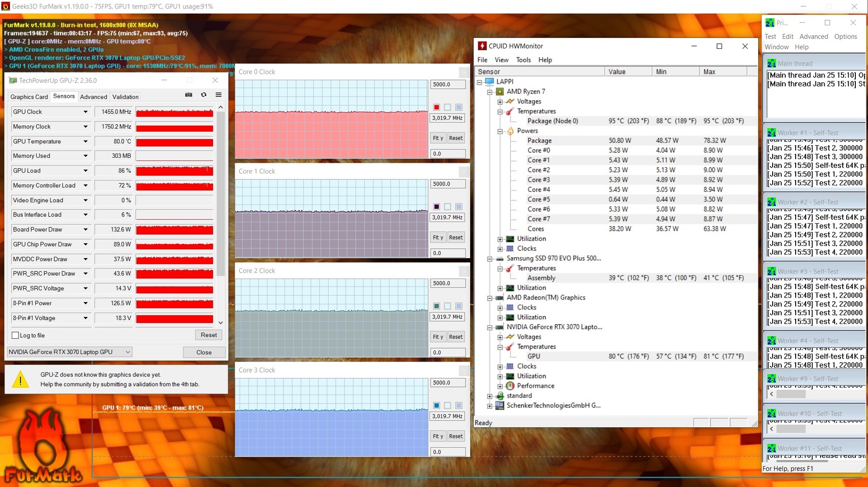
Task: Switch to the Advanced tab in GPU-Z
Action: pyautogui.click(x=94, y=97)
